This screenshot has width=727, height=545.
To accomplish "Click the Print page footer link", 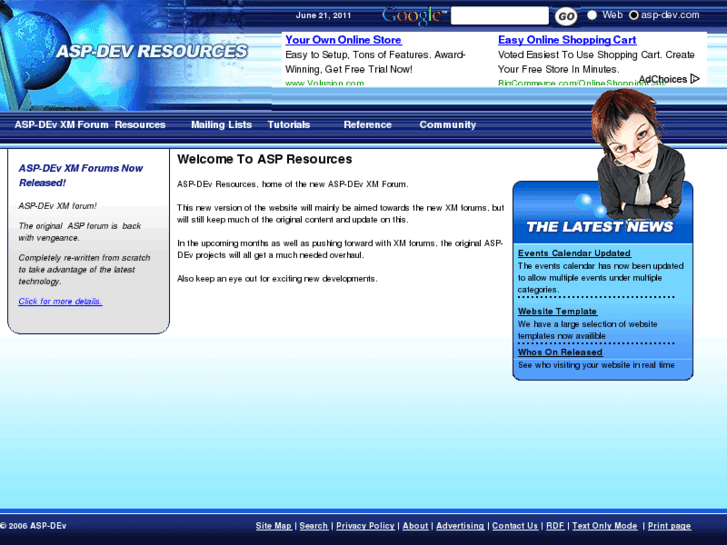I will coord(669,526).
